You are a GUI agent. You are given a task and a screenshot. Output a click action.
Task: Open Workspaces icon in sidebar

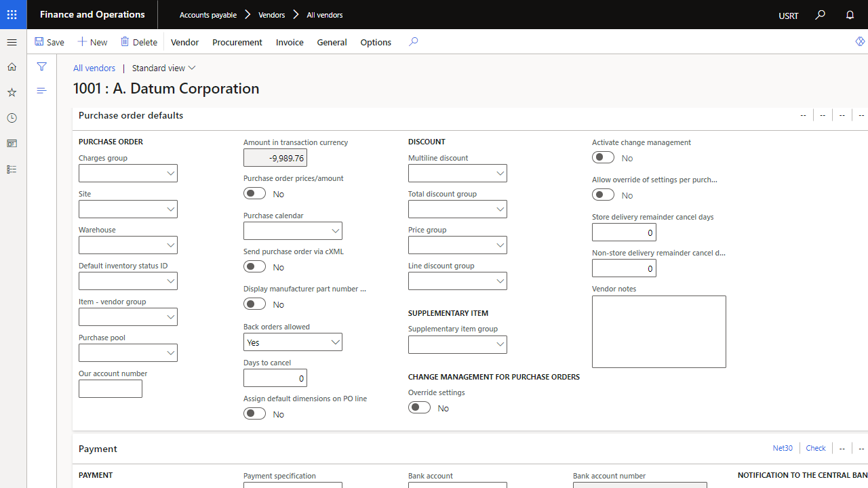click(x=12, y=144)
